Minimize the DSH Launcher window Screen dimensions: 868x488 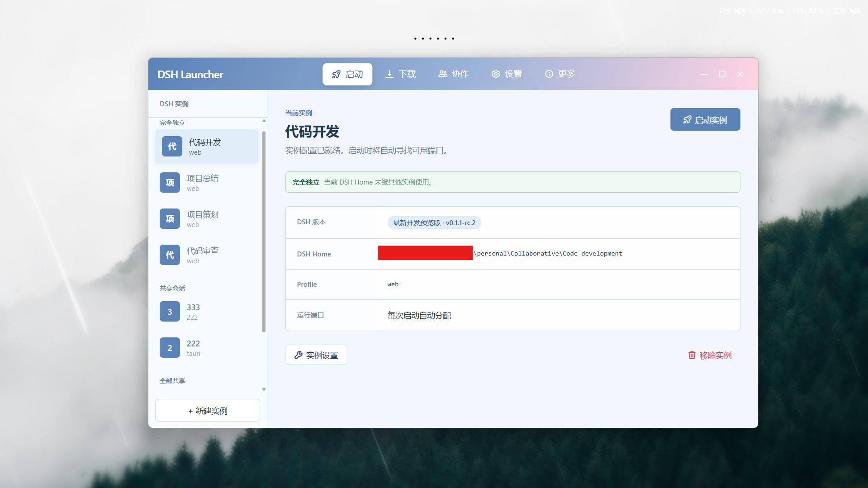pyautogui.click(x=704, y=74)
